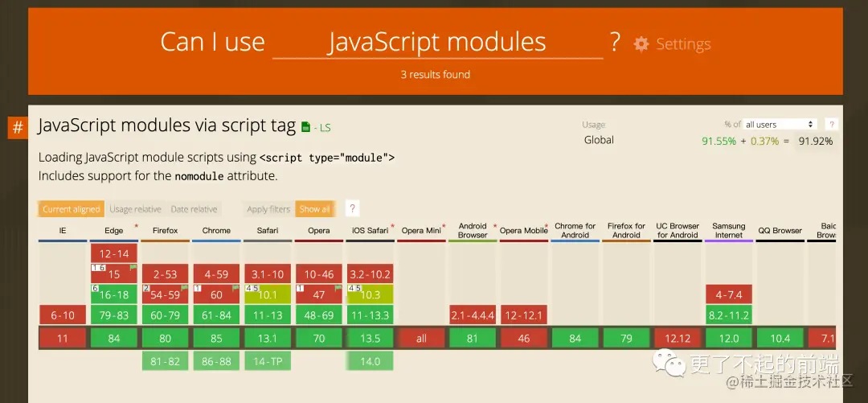Open the green spec document icon
This screenshot has width=868, height=403.
click(305, 127)
